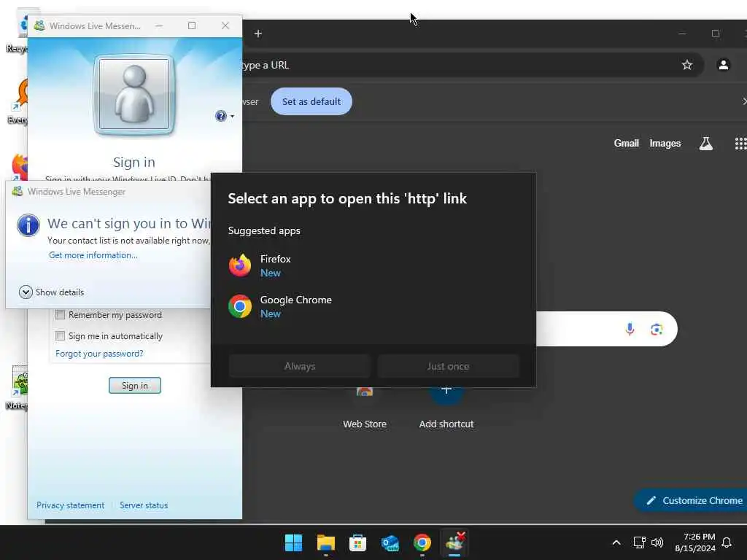Start voice search with microphone icon
747x560 pixels.
(630, 329)
